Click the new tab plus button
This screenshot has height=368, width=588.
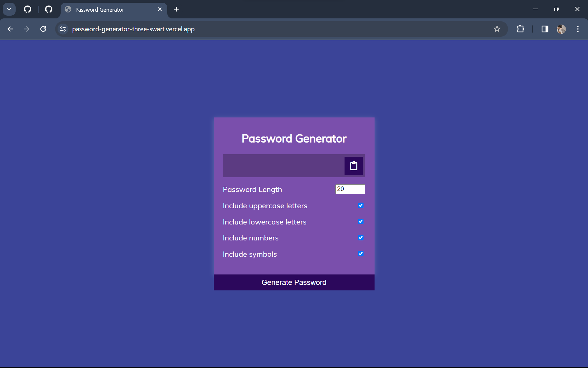tap(176, 9)
